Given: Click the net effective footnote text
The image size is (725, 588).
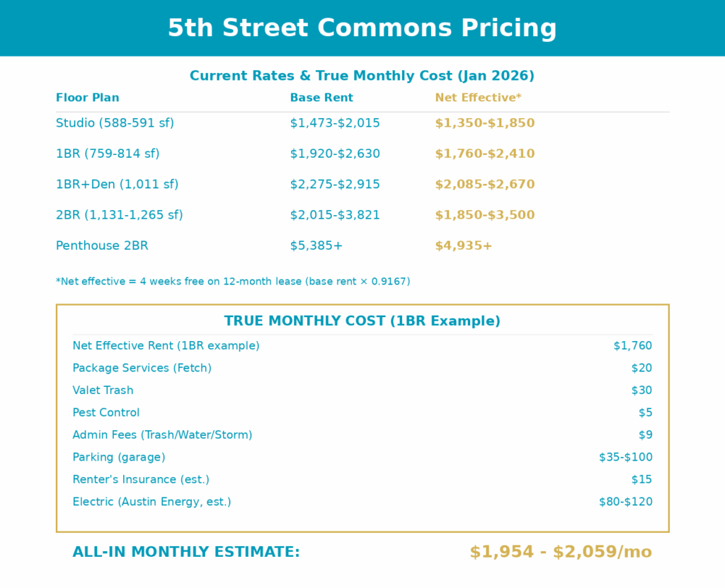Looking at the screenshot, I should click(x=233, y=282).
